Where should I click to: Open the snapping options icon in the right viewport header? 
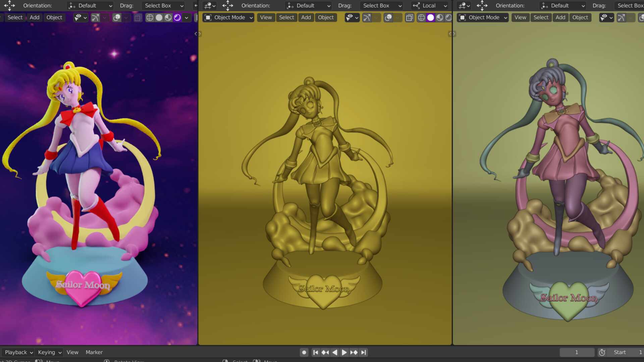coord(464,6)
